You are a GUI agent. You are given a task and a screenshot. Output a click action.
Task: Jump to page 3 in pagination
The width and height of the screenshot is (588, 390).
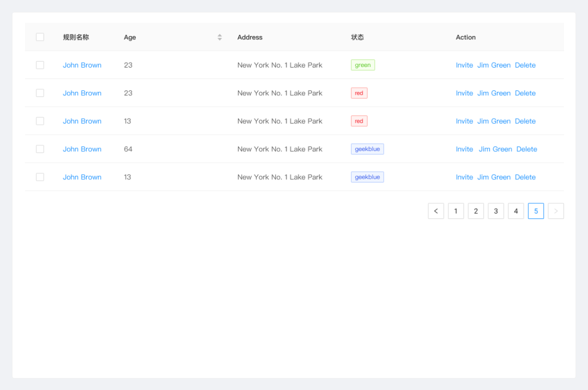coord(495,211)
